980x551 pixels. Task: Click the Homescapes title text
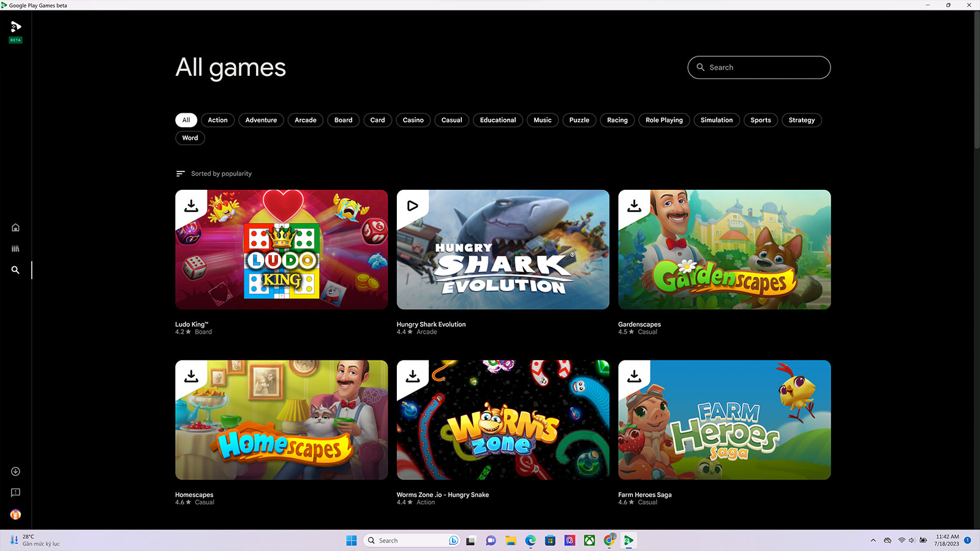[194, 495]
